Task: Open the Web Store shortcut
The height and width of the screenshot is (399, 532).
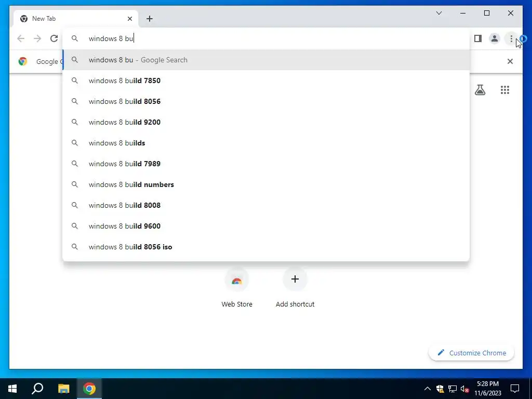Action: [x=237, y=288]
